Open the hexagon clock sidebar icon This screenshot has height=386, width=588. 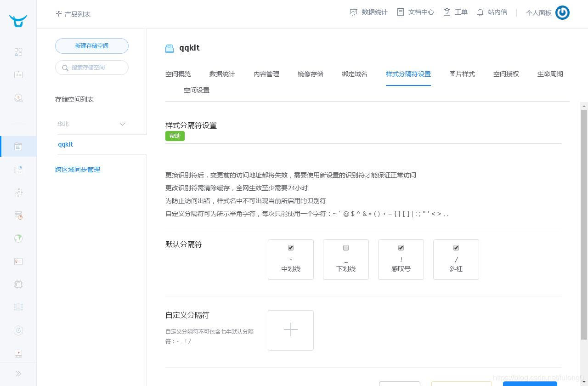(x=18, y=330)
